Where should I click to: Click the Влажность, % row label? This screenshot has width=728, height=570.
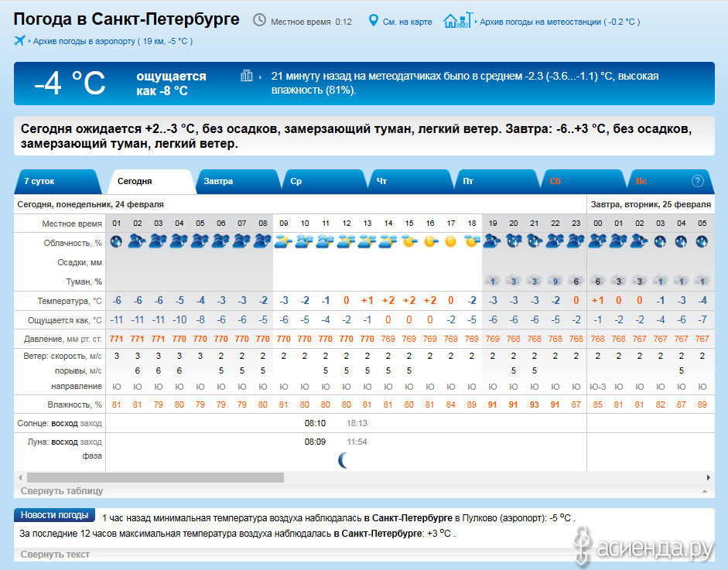pos(74,404)
